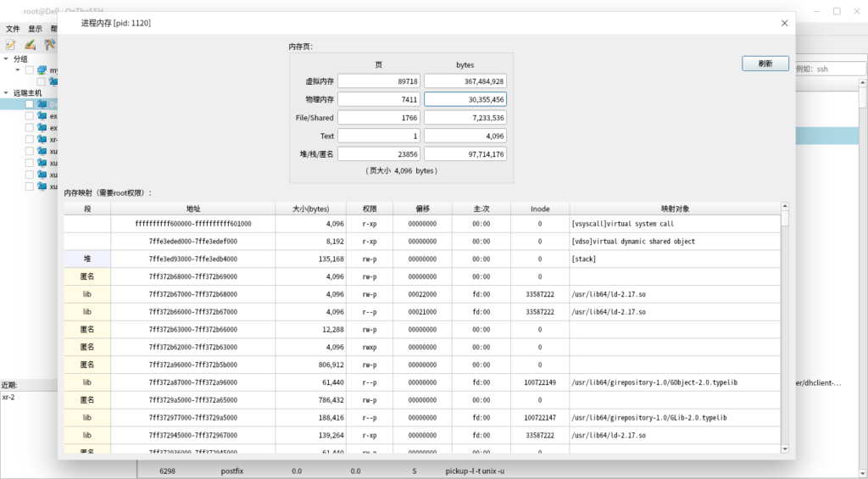Collapse the 远端主机 tree node
The image size is (868, 479).
(x=6, y=93)
